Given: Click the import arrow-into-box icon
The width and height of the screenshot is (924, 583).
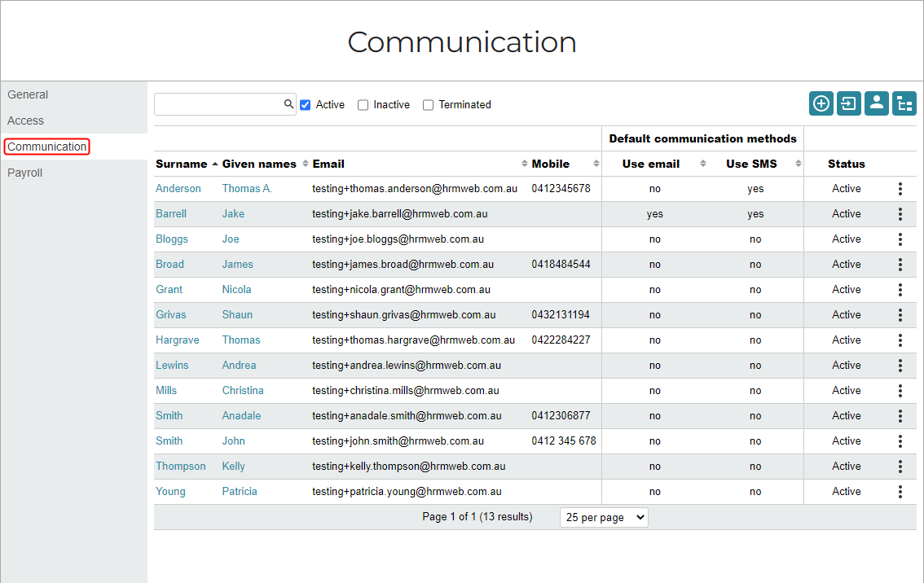Looking at the screenshot, I should [848, 103].
